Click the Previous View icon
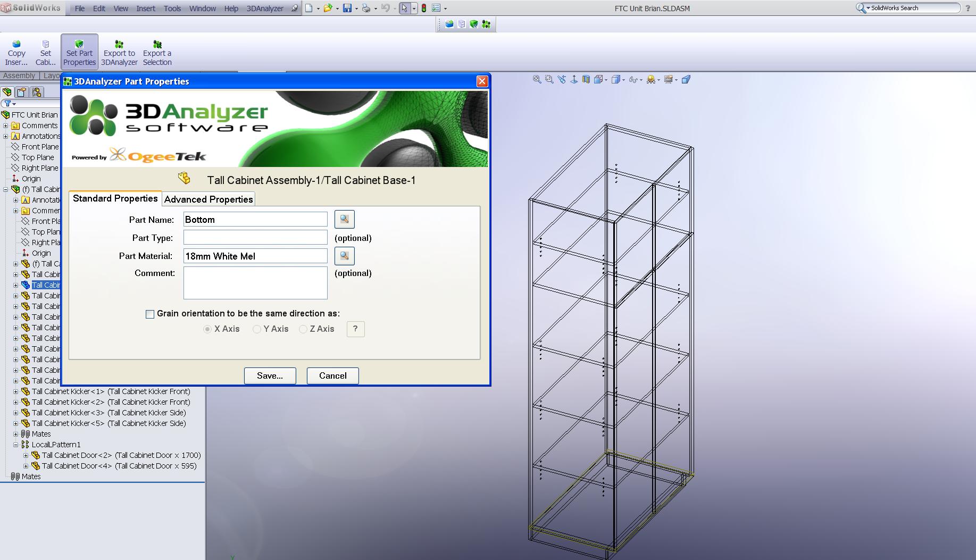This screenshot has width=976, height=560. tap(562, 79)
